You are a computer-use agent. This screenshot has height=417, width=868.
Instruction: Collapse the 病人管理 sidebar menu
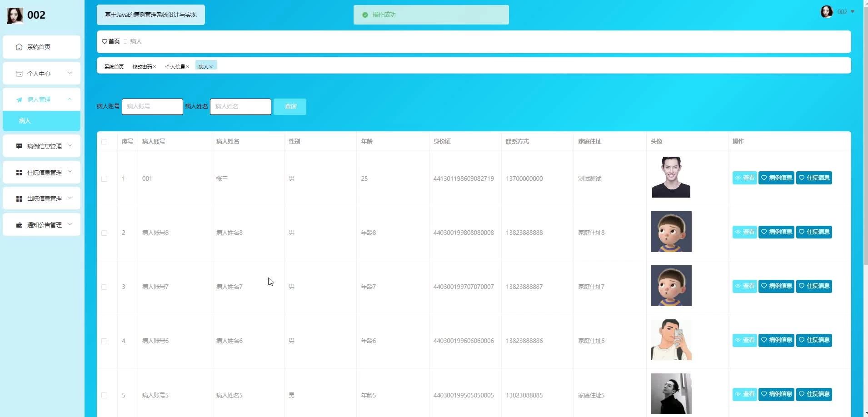[x=41, y=99]
